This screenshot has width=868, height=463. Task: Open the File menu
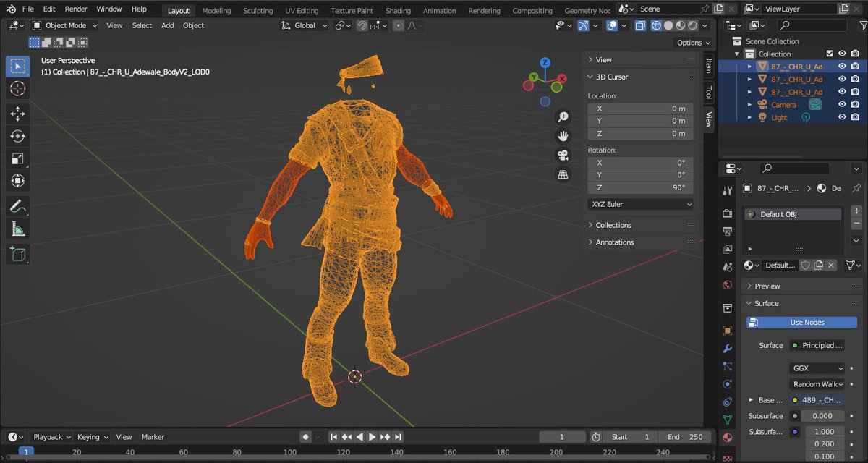pos(28,9)
